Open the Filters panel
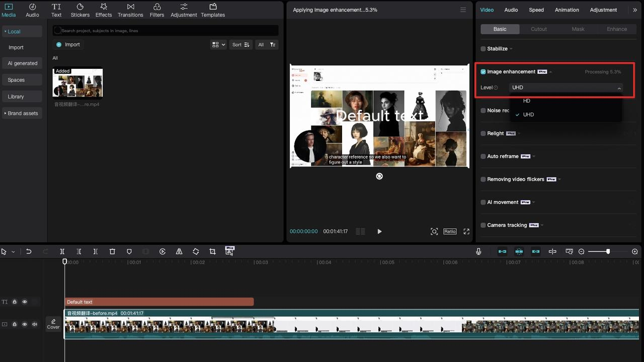The width and height of the screenshot is (644, 362). [156, 10]
